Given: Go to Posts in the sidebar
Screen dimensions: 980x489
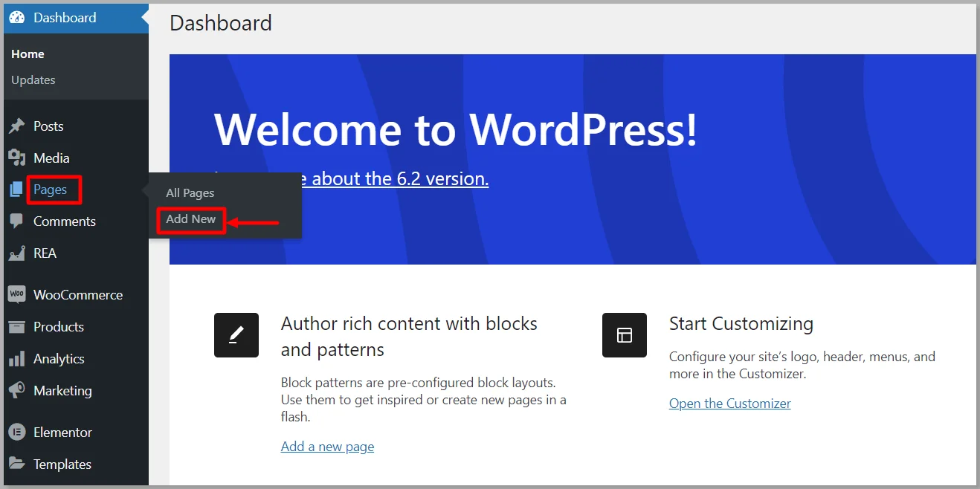Looking at the screenshot, I should pos(48,126).
